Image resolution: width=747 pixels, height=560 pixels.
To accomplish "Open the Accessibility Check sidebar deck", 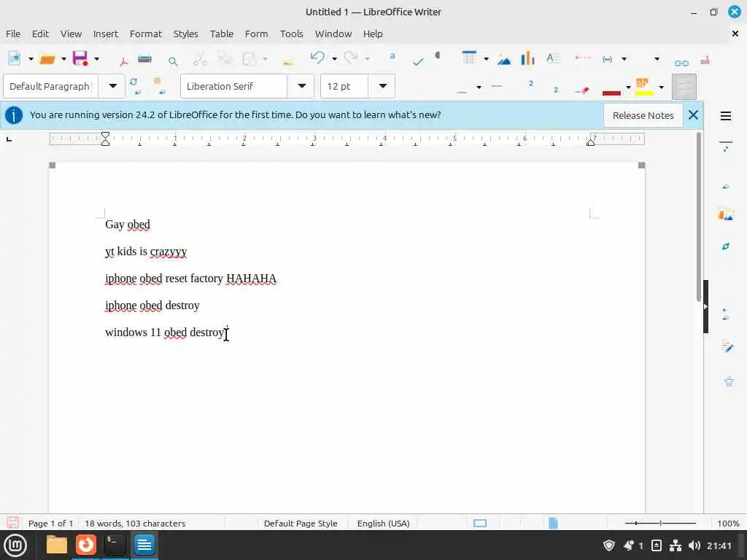I will [x=729, y=381].
